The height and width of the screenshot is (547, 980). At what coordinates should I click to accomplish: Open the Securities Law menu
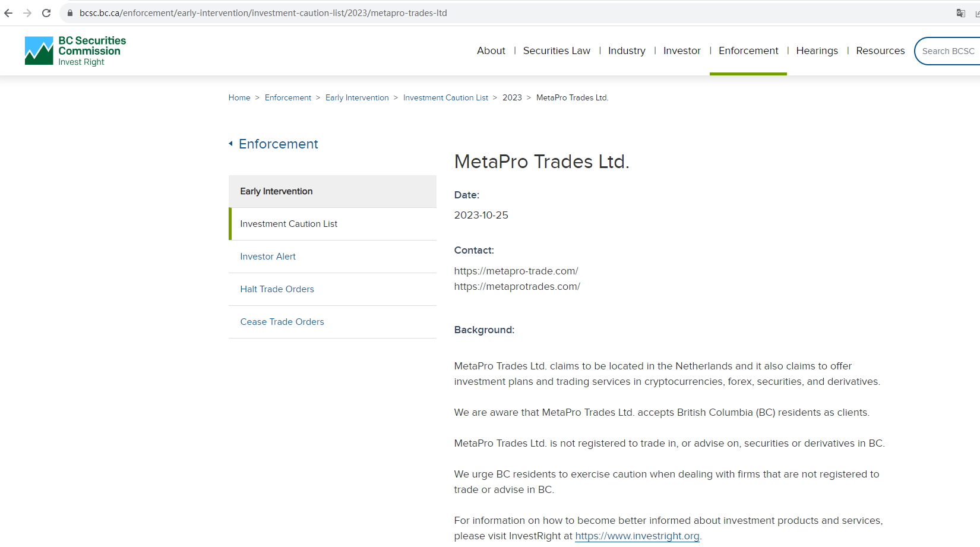557,51
